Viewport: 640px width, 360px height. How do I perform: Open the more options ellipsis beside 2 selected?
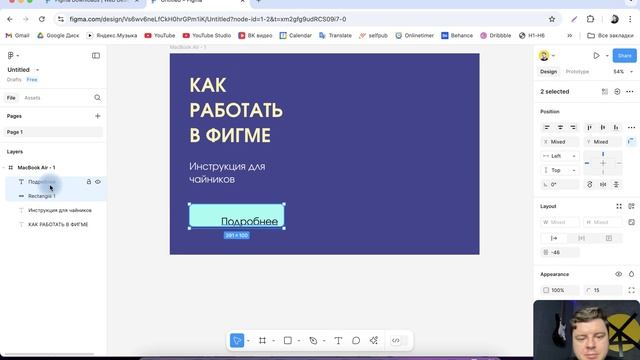point(630,91)
